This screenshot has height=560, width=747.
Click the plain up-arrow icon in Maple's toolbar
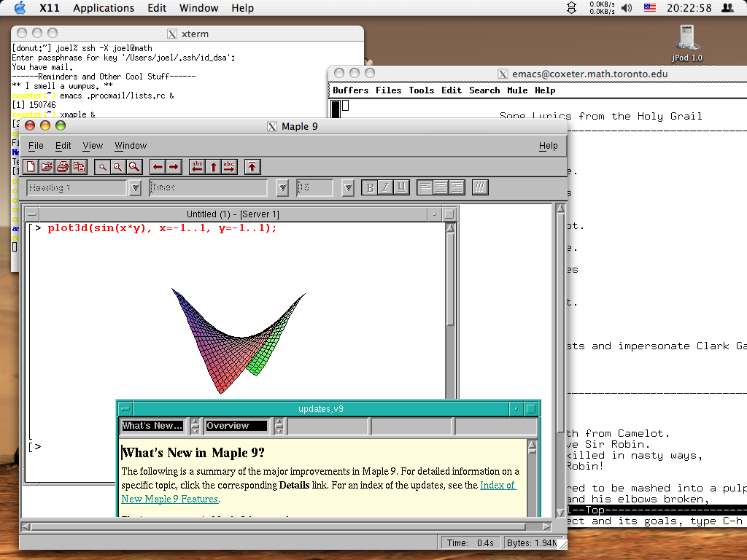pos(213,167)
